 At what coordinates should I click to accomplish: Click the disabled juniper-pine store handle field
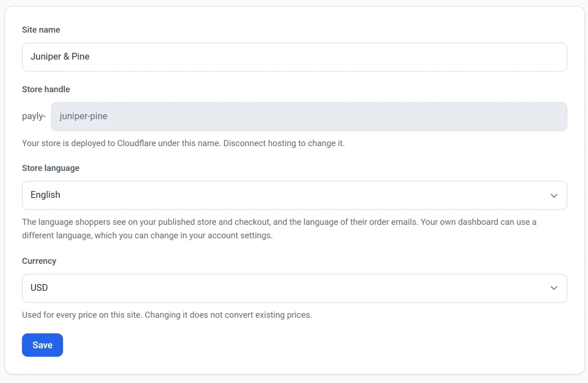(309, 117)
